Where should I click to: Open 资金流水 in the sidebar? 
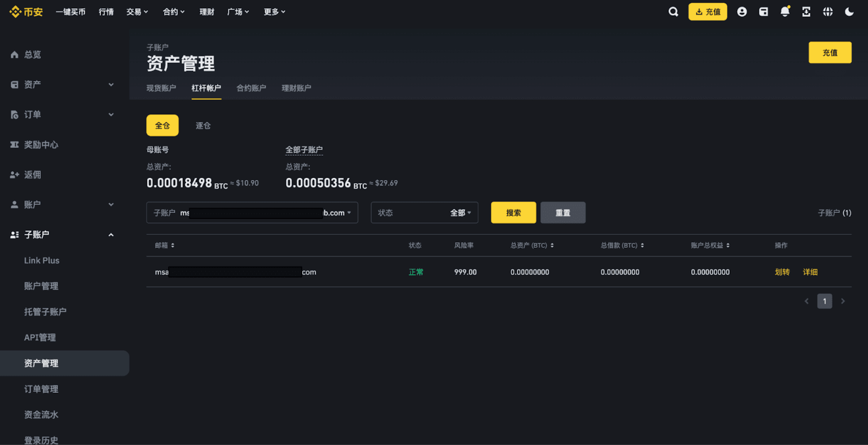coord(41,415)
